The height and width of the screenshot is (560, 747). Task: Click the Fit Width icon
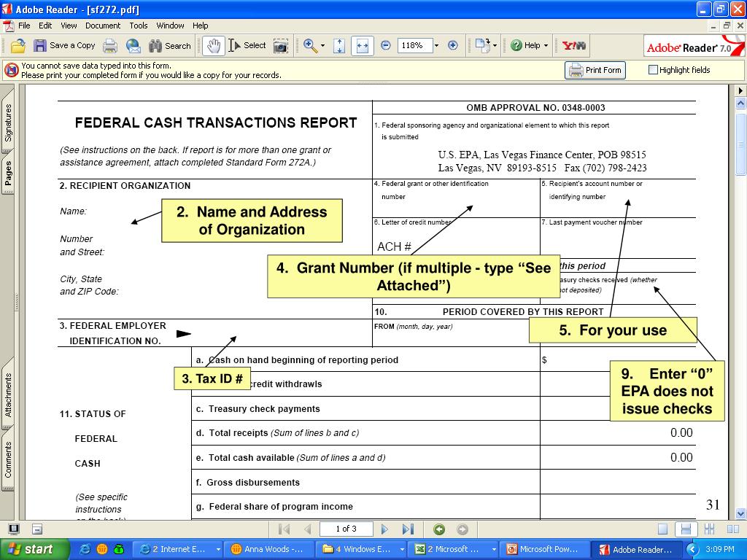363,46
